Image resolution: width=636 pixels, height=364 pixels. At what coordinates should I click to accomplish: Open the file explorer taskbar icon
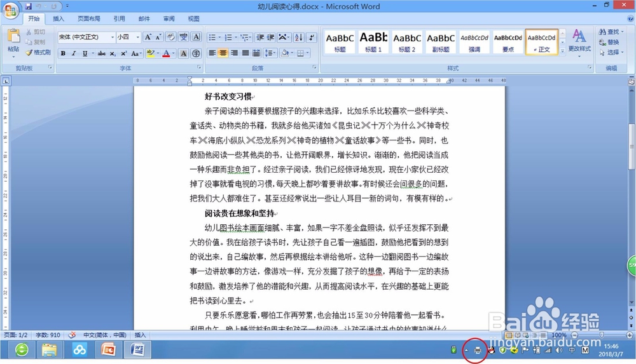(x=50, y=349)
